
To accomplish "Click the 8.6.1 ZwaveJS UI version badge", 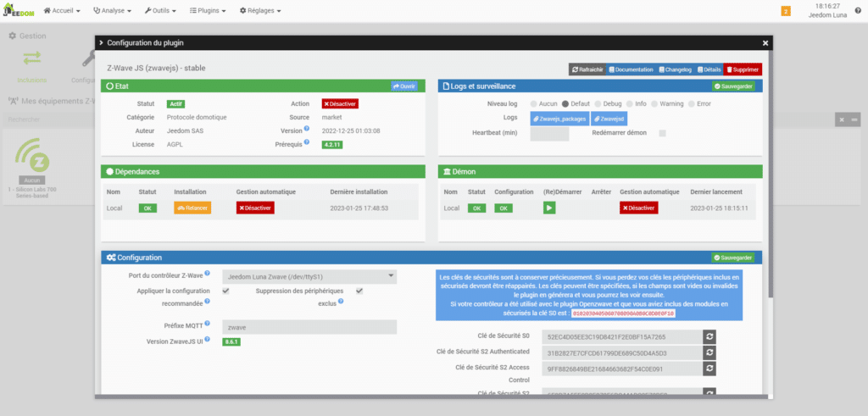I will (231, 342).
